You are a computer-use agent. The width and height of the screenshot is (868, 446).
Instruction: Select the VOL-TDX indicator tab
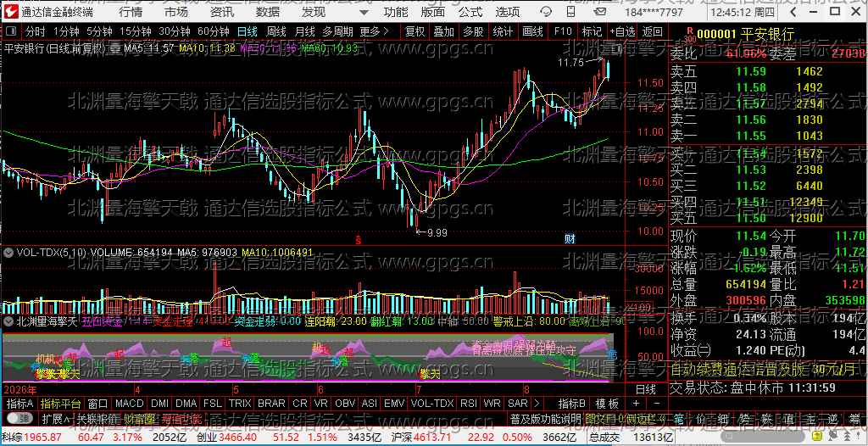tap(432, 404)
